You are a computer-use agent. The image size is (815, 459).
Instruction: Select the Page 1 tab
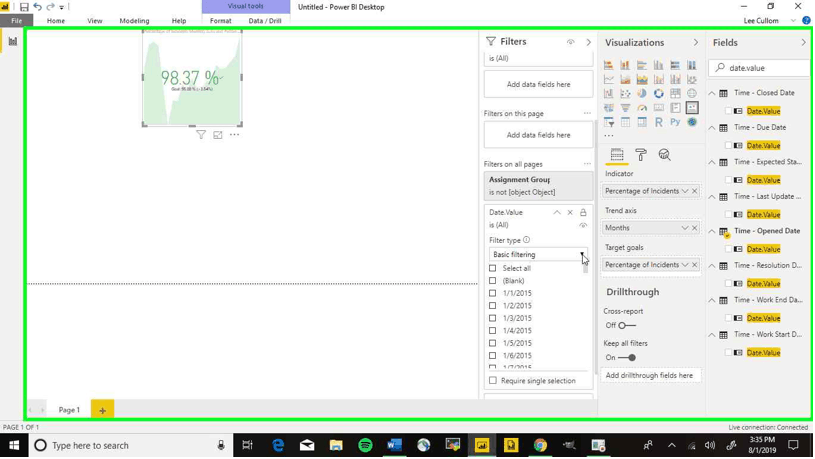click(x=69, y=410)
